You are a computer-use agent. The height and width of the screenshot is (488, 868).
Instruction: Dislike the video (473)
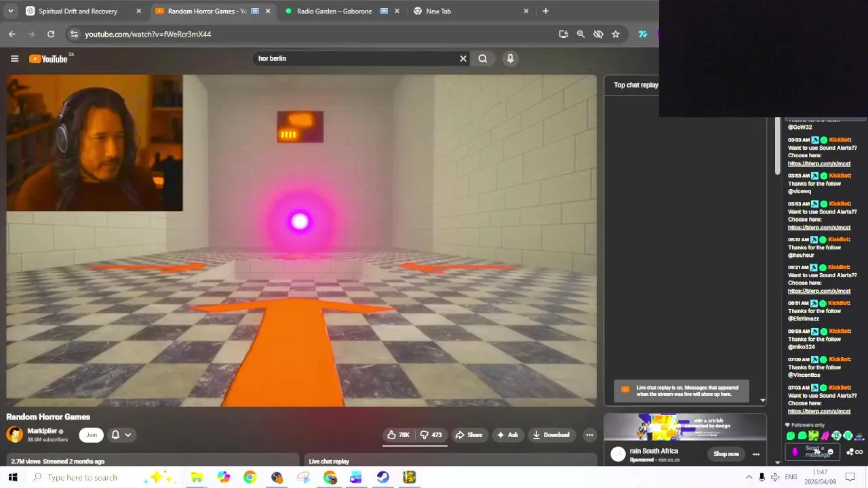coord(431,435)
